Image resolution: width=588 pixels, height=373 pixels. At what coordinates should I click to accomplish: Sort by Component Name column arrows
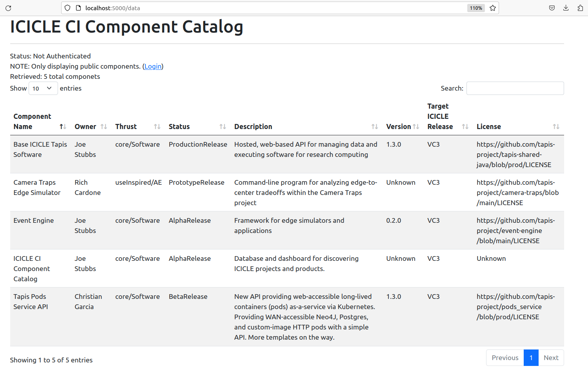(x=63, y=127)
